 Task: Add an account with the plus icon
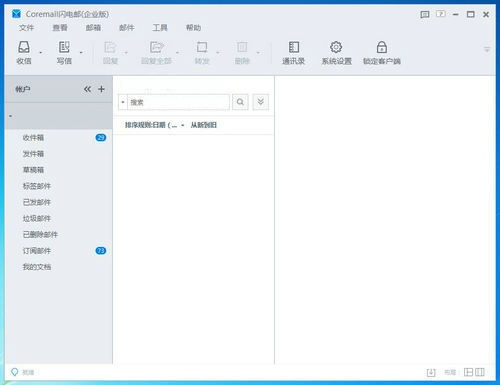point(102,89)
